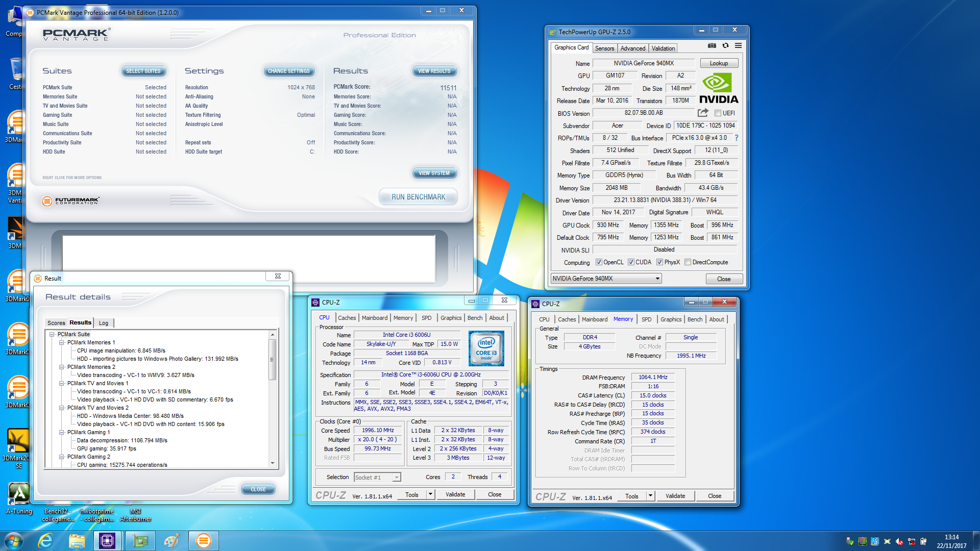Open the A-Tuning desktop shortcut
Screen dimensions: 980x551
19,499
